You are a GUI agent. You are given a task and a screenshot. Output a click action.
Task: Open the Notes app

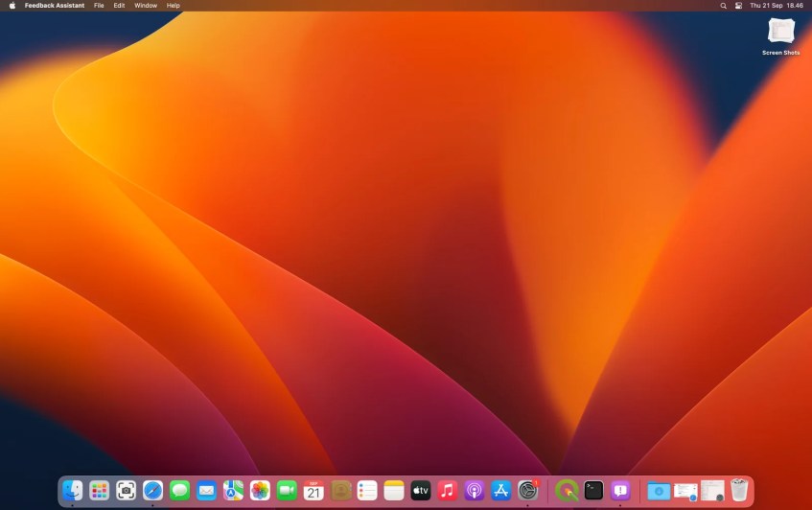tap(394, 490)
